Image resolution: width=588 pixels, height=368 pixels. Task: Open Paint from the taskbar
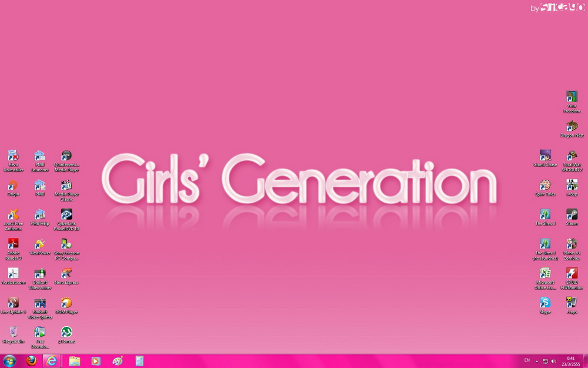tap(118, 362)
